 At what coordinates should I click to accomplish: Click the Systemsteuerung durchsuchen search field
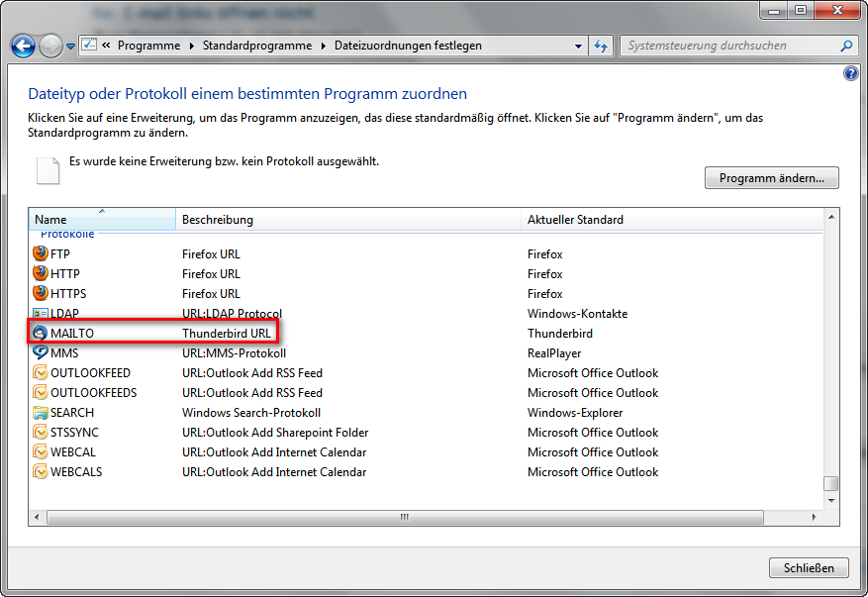tap(730, 46)
